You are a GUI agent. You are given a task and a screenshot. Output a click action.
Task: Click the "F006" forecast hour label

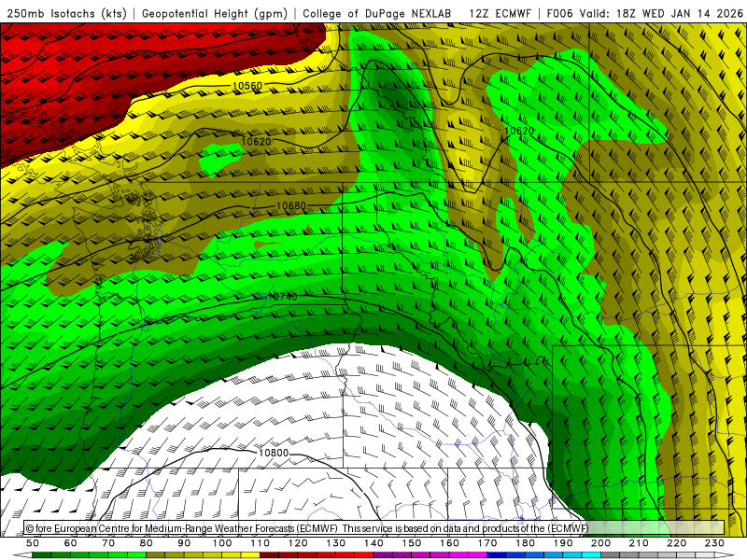click(560, 14)
